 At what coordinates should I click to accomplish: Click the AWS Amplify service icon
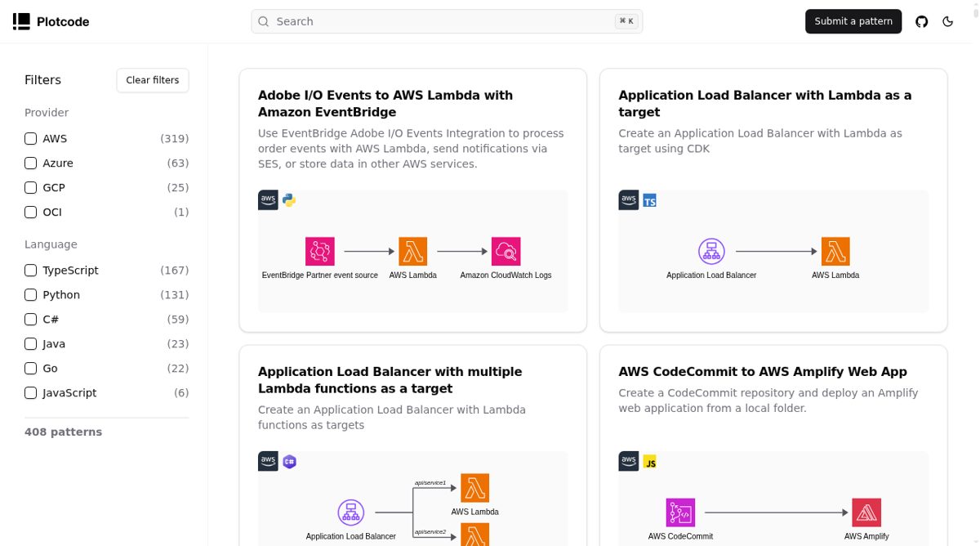click(x=866, y=512)
